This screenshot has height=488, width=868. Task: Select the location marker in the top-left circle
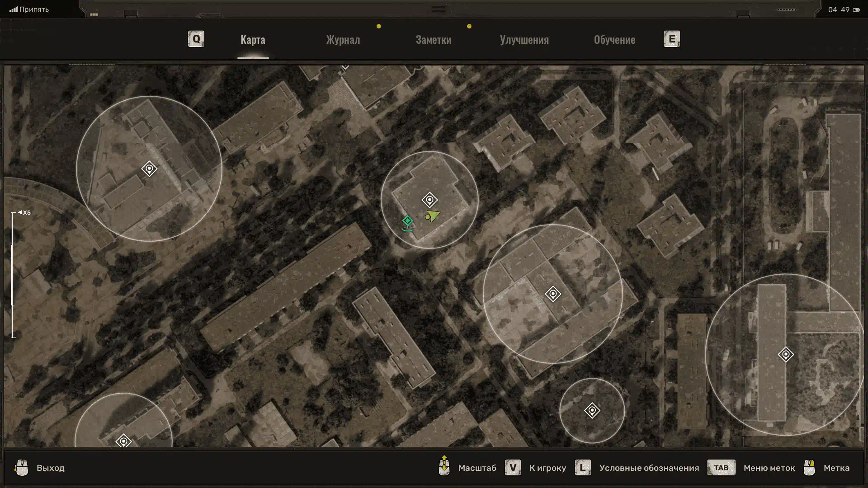click(x=149, y=169)
